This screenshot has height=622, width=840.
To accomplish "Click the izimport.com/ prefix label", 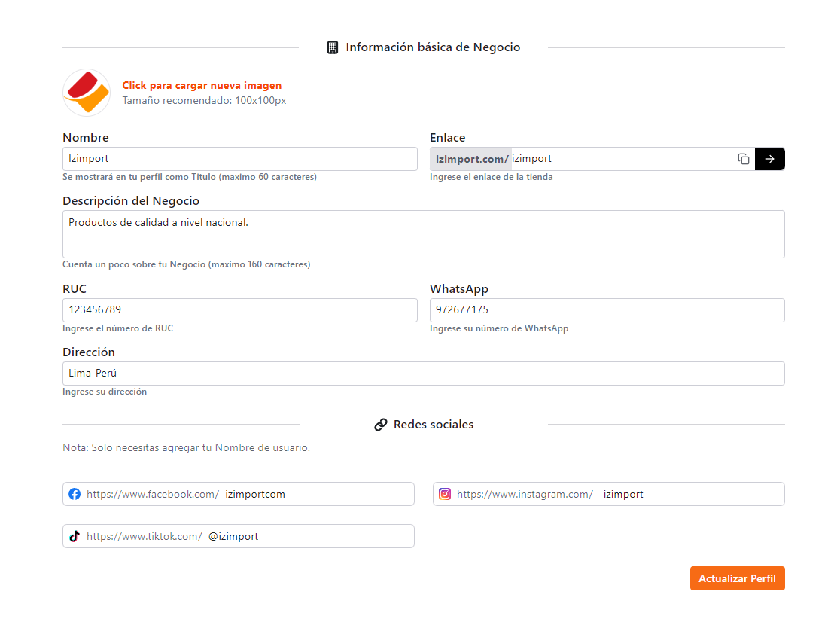I will [x=471, y=159].
